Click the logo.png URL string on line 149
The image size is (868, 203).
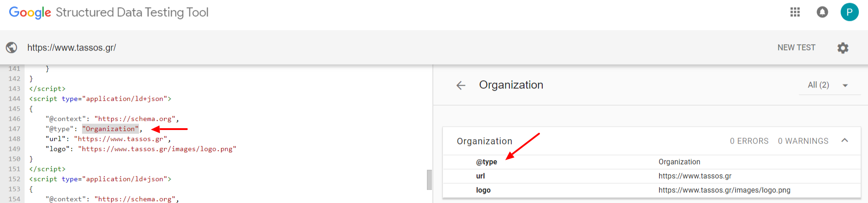(157, 149)
